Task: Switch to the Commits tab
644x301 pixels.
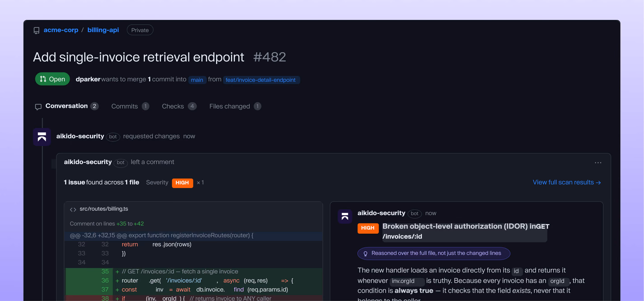Action: pos(130,106)
